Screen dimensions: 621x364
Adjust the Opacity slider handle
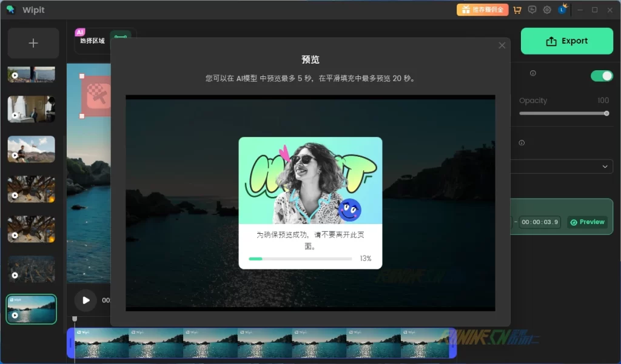click(606, 113)
